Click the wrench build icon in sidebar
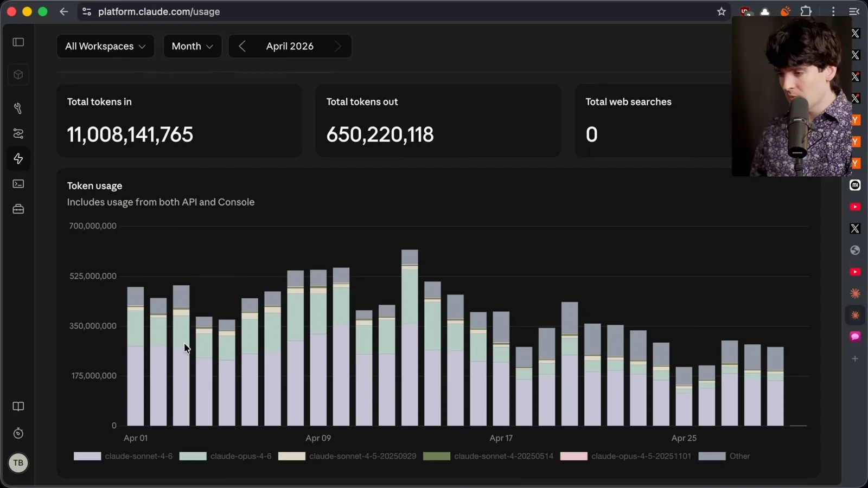The height and width of the screenshot is (488, 868). pyautogui.click(x=18, y=108)
